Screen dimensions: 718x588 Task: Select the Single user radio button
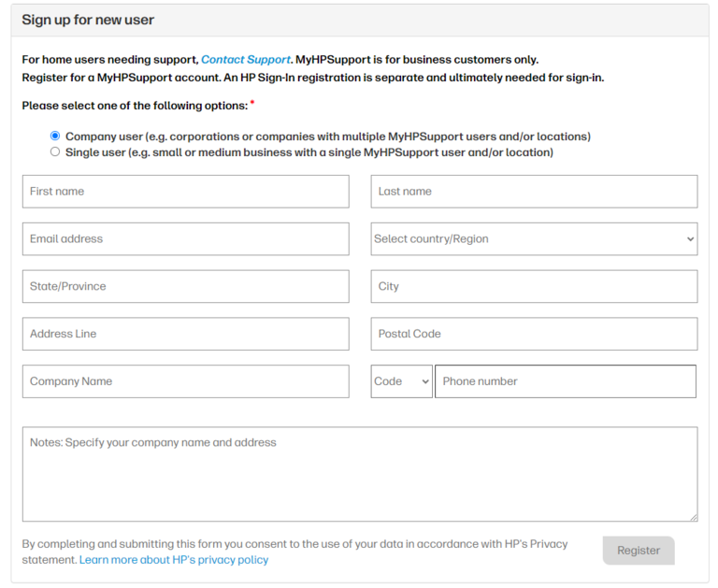point(55,152)
